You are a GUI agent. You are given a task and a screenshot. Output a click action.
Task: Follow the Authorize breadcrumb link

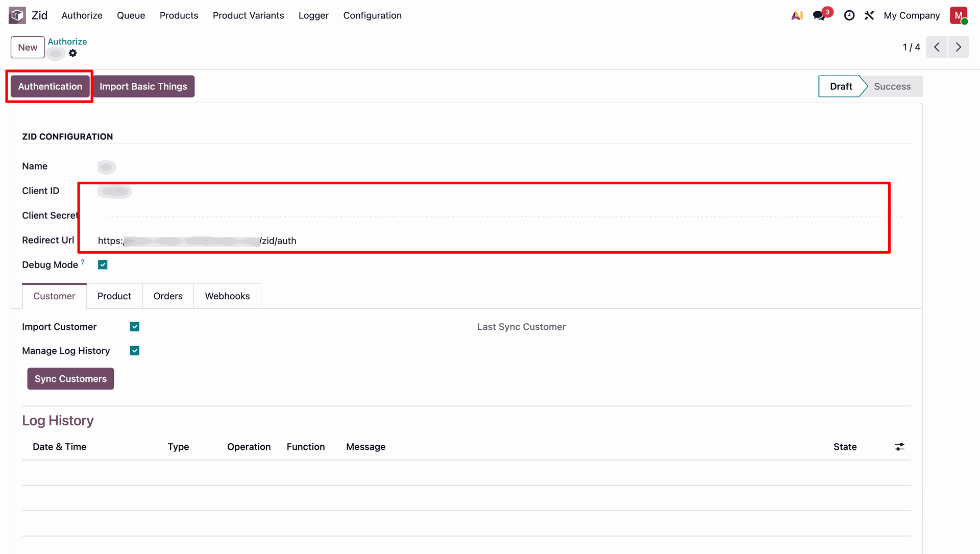[67, 41]
